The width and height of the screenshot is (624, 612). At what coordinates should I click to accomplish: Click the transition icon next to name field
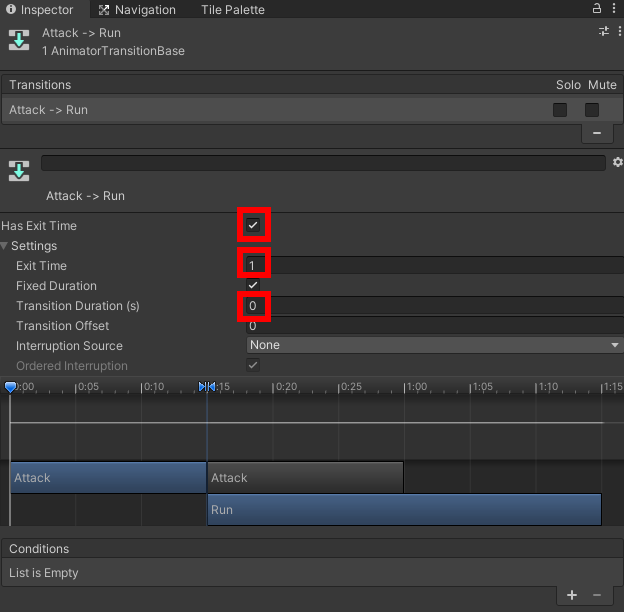[x=19, y=171]
